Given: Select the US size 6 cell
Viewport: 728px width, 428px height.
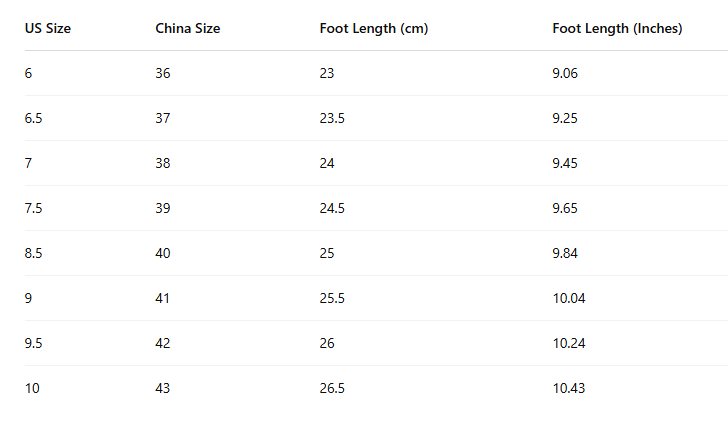Looking at the screenshot, I should 28,73.
